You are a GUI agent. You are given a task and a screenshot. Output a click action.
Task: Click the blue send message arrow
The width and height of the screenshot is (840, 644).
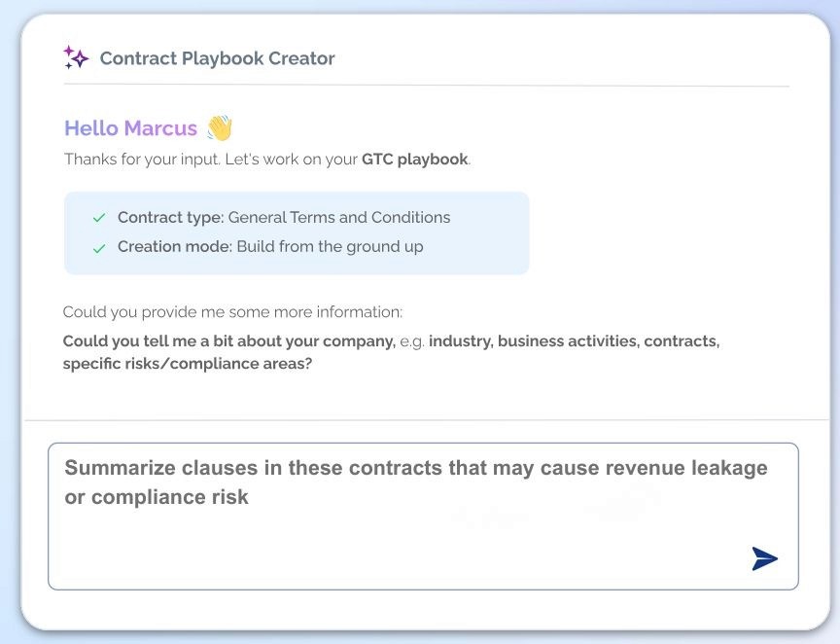tap(766, 559)
